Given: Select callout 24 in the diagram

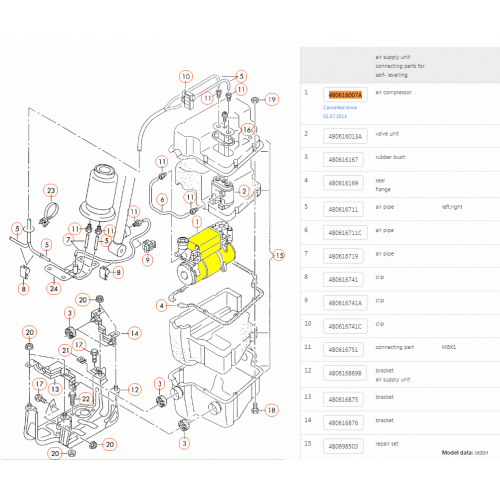Looking at the screenshot, I should point(54,288).
